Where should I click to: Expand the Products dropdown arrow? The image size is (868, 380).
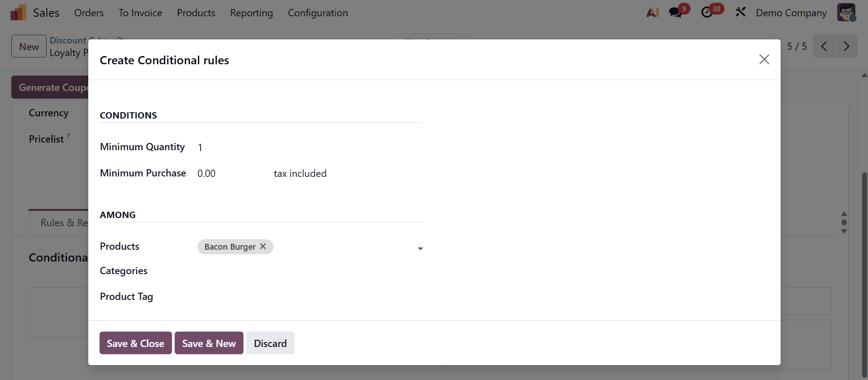point(420,248)
